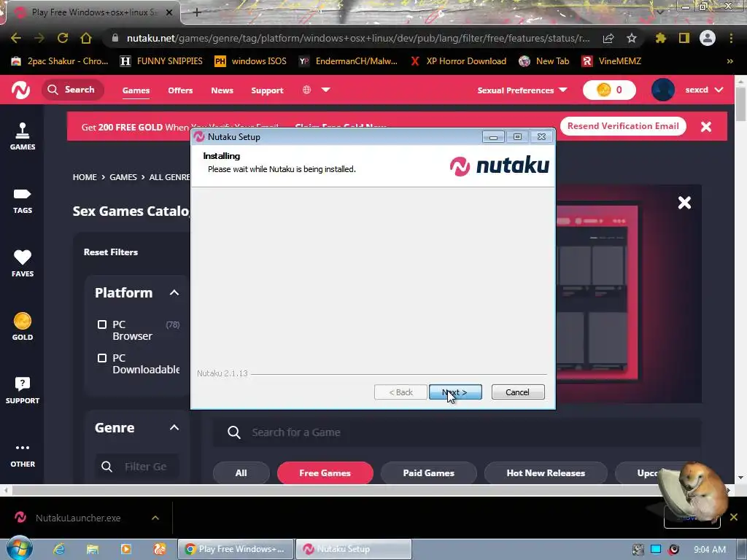Check the PC Browser platform checkbox
Viewport: 747px width, 560px height.
[x=102, y=324]
